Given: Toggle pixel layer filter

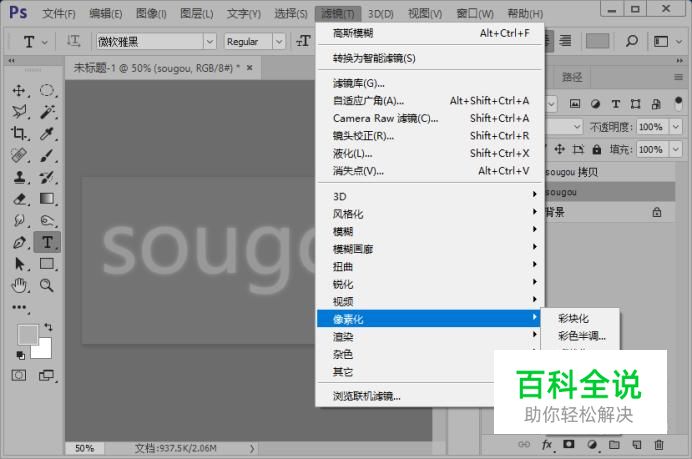Looking at the screenshot, I should pos(575,104).
